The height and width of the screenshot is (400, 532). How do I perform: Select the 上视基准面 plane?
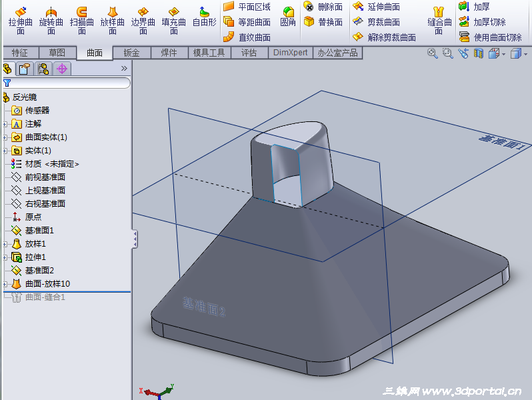point(39,191)
